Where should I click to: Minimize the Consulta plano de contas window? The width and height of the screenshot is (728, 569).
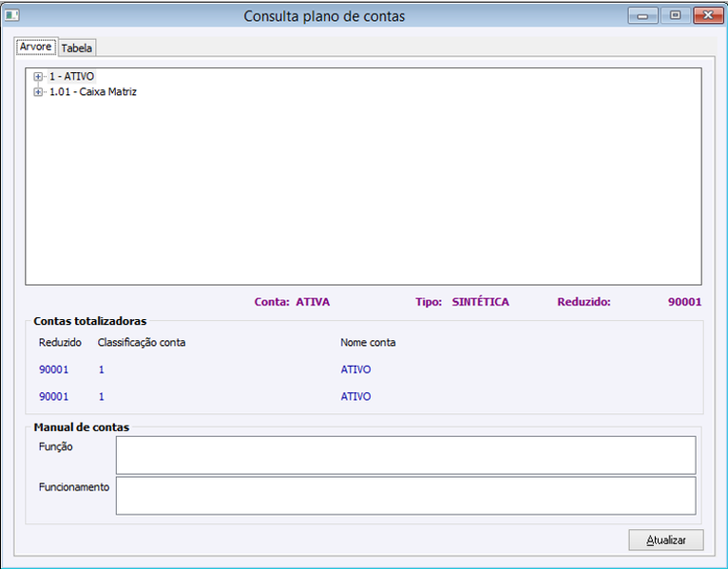[642, 16]
